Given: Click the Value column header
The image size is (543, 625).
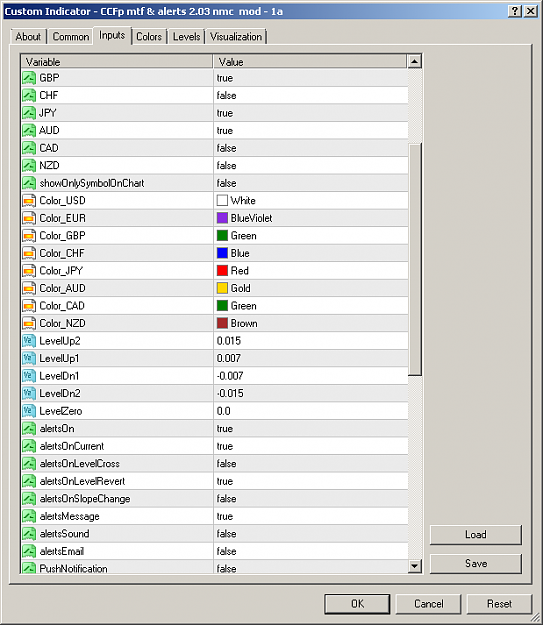Looking at the screenshot, I should coord(310,62).
